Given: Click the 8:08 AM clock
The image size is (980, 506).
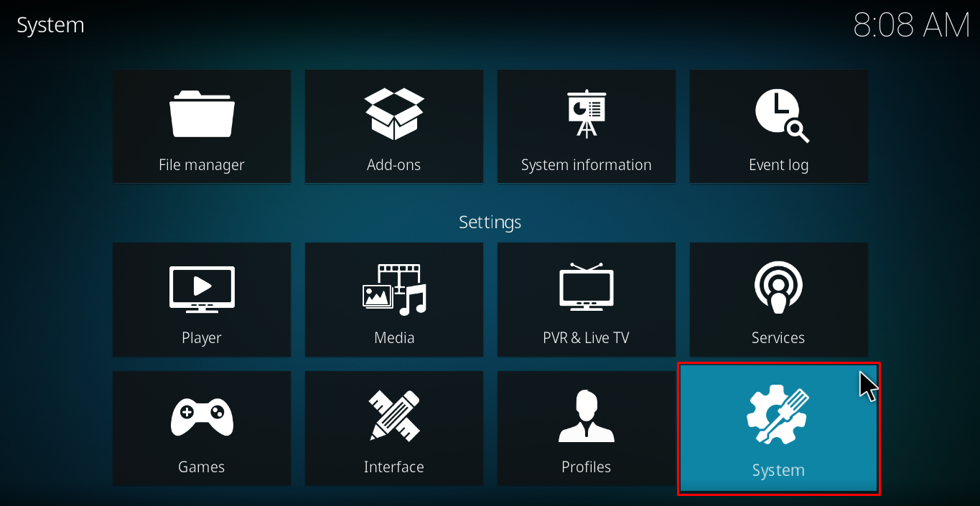Looking at the screenshot, I should 912,25.
